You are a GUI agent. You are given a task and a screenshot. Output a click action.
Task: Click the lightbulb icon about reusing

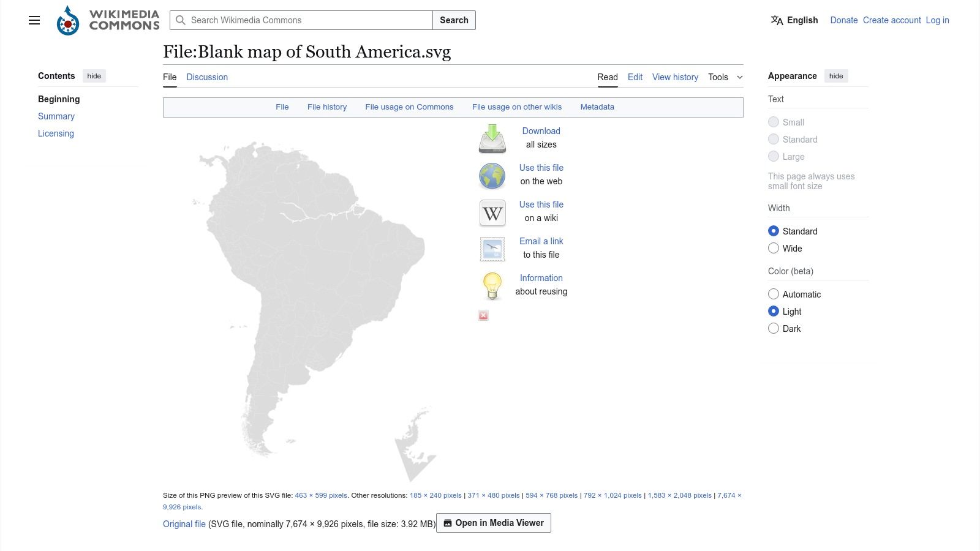(x=492, y=286)
